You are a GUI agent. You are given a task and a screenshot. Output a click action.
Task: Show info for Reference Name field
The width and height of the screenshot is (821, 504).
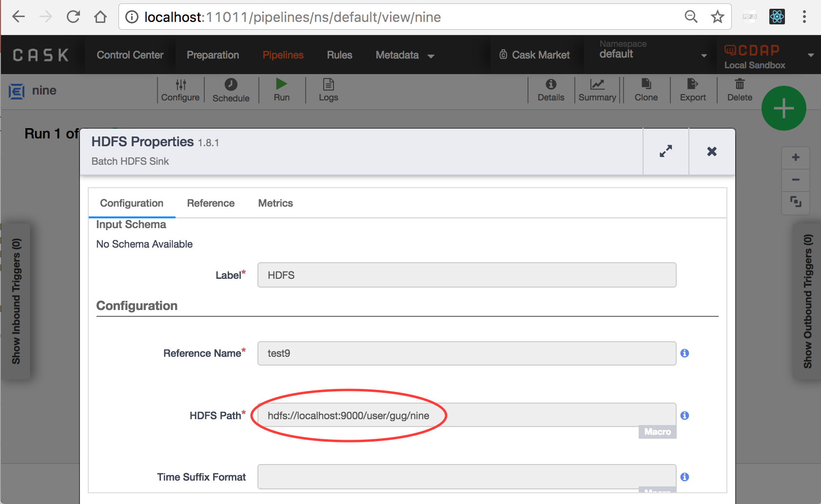point(684,353)
